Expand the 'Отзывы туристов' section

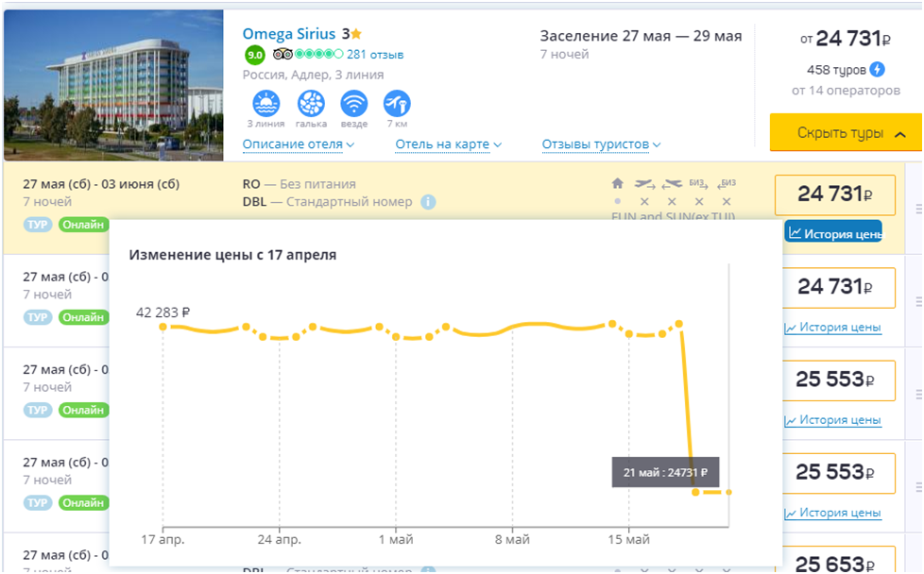click(x=601, y=144)
